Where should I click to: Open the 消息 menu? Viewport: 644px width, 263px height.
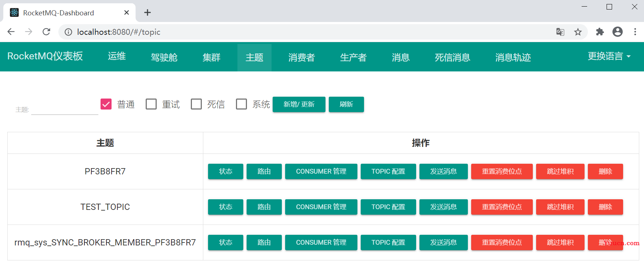[401, 58]
